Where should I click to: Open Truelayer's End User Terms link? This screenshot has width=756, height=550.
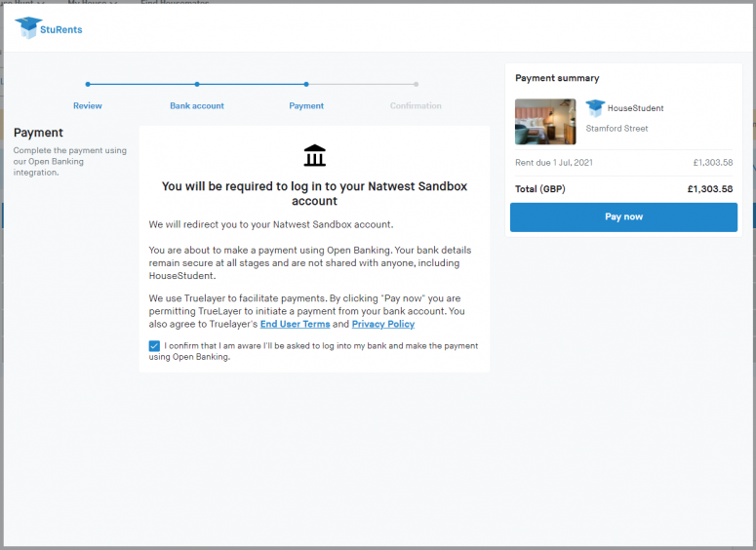pyautogui.click(x=295, y=324)
